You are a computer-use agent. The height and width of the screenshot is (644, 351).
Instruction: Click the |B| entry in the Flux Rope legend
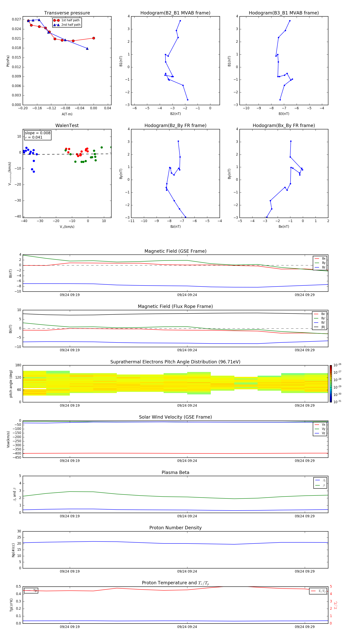click(320, 327)
